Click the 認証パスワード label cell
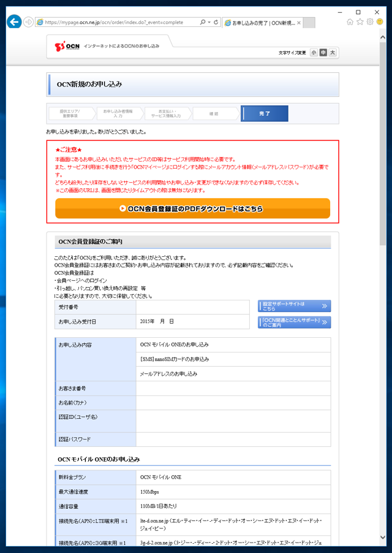The width and height of the screenshot is (392, 553). pyautogui.click(x=96, y=440)
